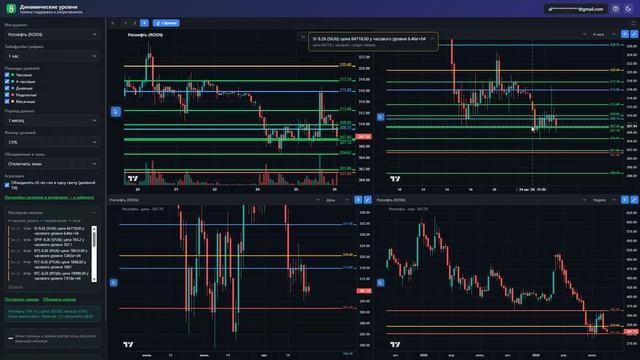Click the fullscreen icon above the charts

point(633,23)
